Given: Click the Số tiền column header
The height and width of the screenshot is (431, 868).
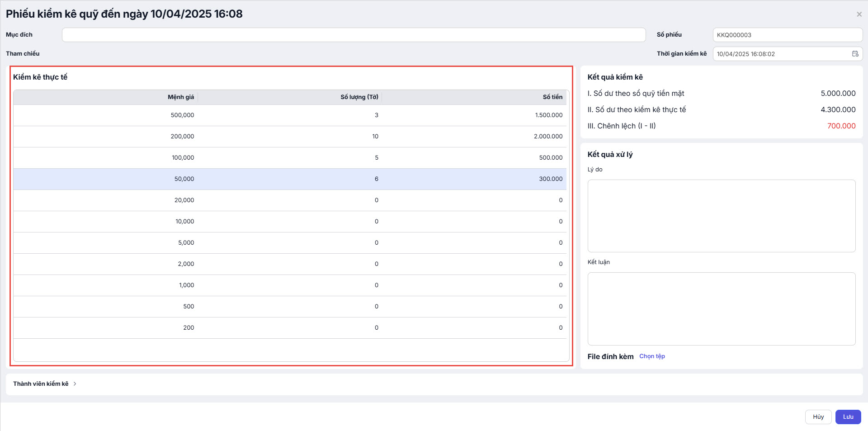Looking at the screenshot, I should pyautogui.click(x=552, y=97).
